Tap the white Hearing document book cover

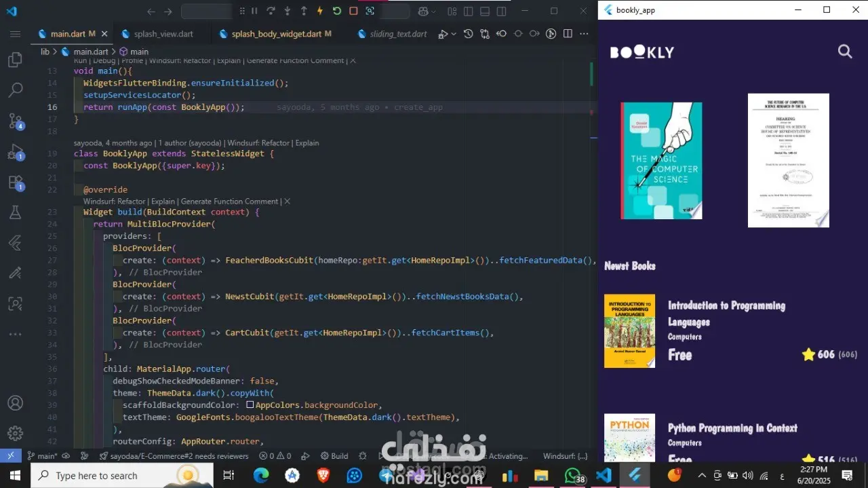[x=788, y=160]
